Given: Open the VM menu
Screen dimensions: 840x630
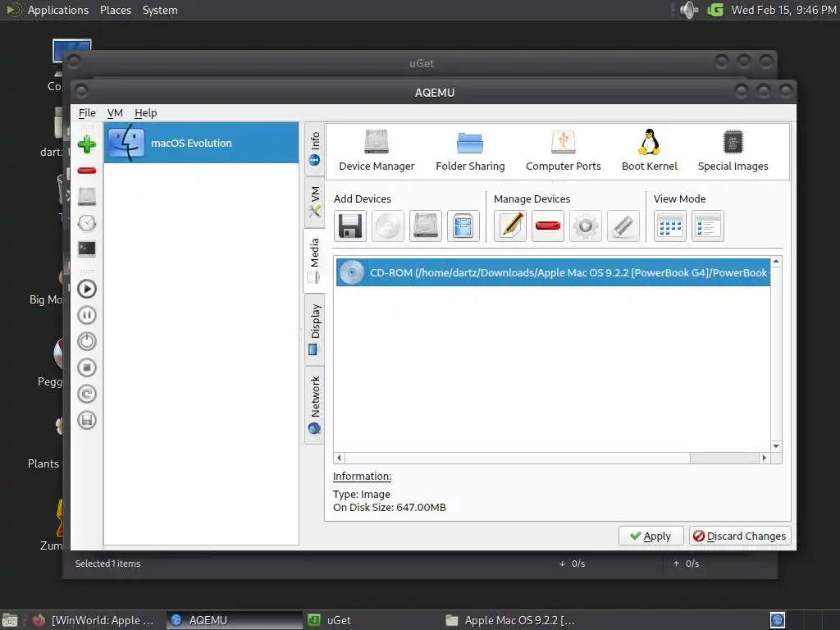Looking at the screenshot, I should pyautogui.click(x=115, y=113).
